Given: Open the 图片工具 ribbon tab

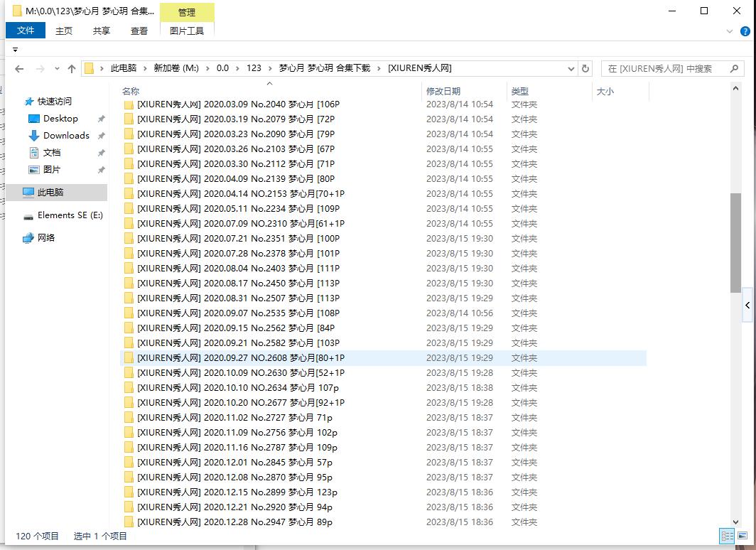Looking at the screenshot, I should pos(187,31).
